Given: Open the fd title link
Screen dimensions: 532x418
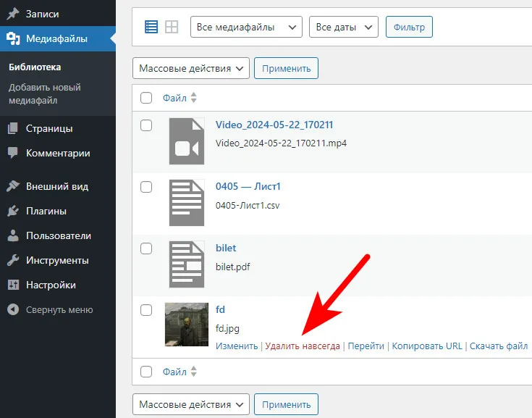Looking at the screenshot, I should click(220, 309).
